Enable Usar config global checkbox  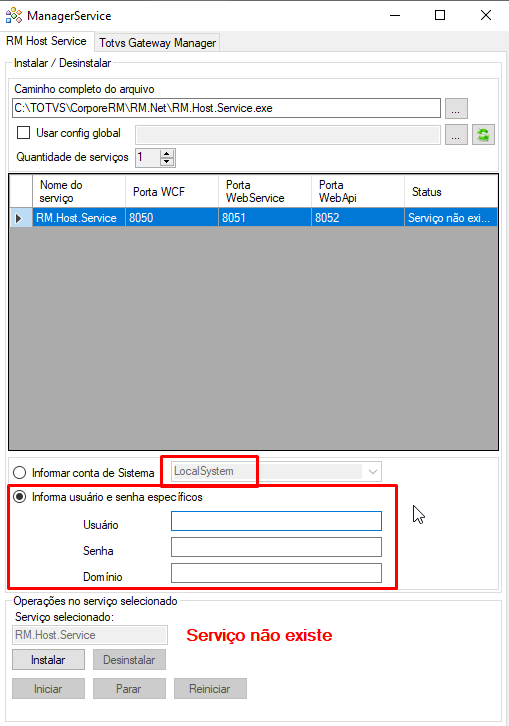point(23,133)
